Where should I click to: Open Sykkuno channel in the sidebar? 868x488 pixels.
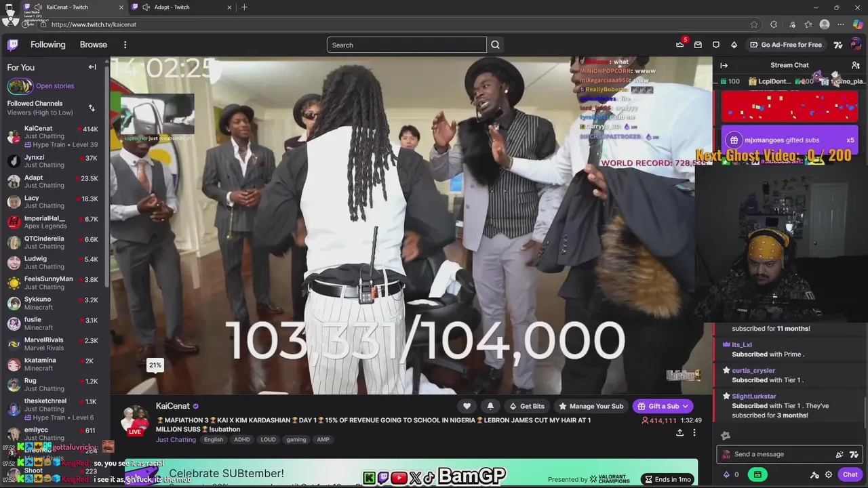[x=54, y=303]
